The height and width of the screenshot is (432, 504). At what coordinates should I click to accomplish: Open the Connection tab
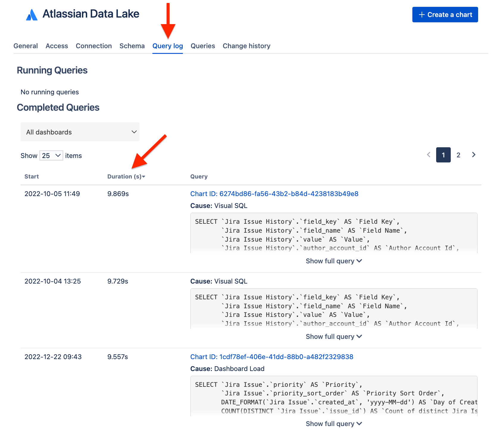coord(94,46)
